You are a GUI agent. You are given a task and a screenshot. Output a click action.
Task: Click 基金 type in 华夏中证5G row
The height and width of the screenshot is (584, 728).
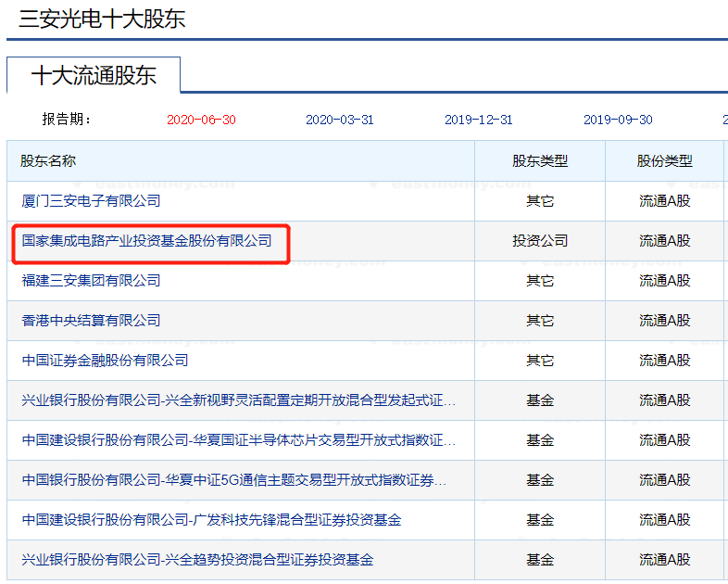(540, 480)
